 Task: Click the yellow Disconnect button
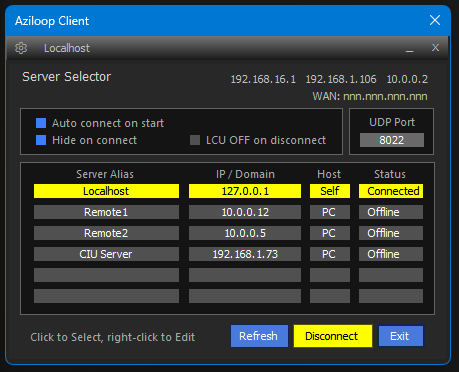click(333, 336)
